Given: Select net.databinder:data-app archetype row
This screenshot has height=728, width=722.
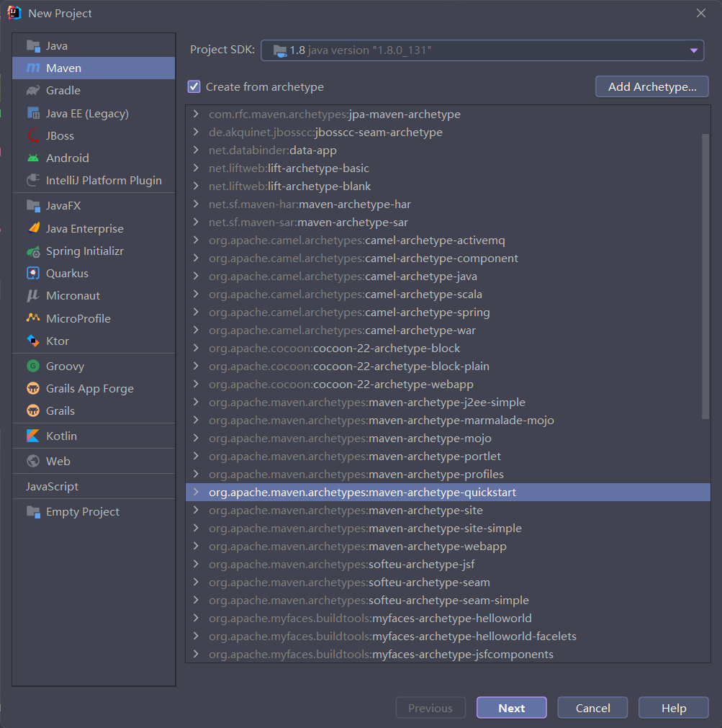Looking at the screenshot, I should (x=448, y=150).
